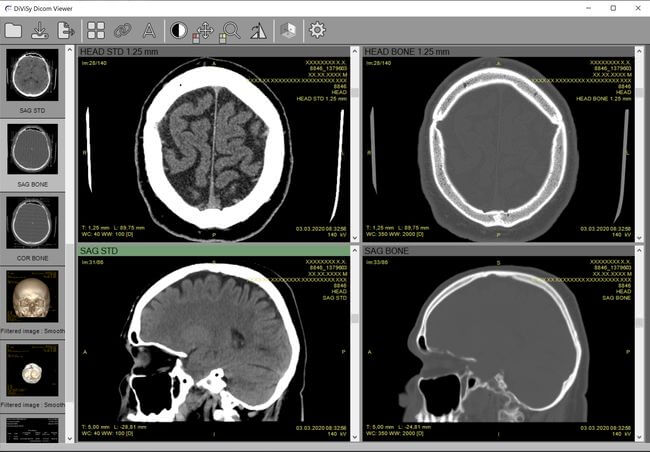Toggle the link series chain icon
This screenshot has height=452, width=650.
point(122,30)
